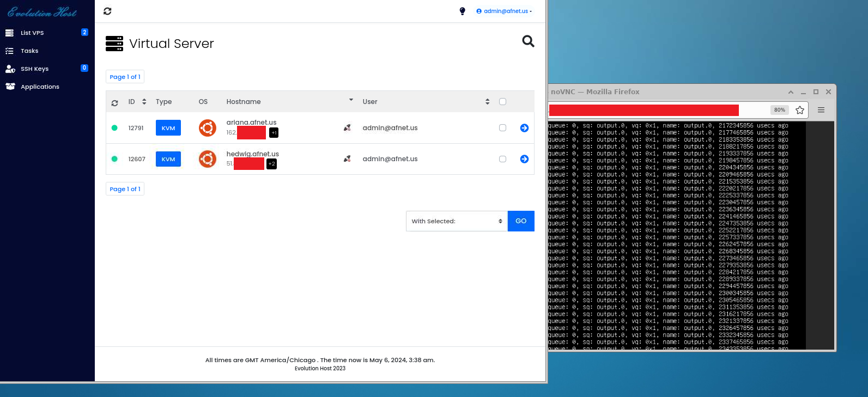This screenshot has width=868, height=397.
Task: Click the 80% zoom indicator in Firefox
Action: pyautogui.click(x=779, y=110)
